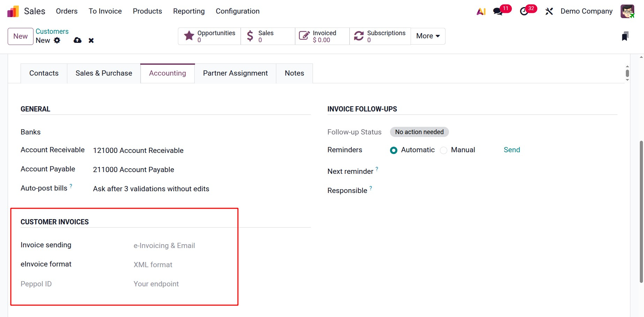The height and width of the screenshot is (317, 644).
Task: Click the Send reminder link
Action: pos(512,150)
